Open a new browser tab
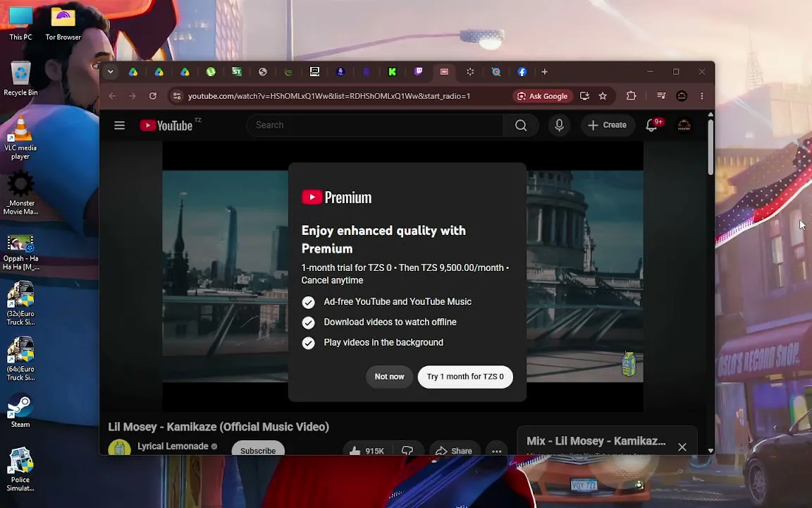The height and width of the screenshot is (508, 812). pyautogui.click(x=544, y=72)
